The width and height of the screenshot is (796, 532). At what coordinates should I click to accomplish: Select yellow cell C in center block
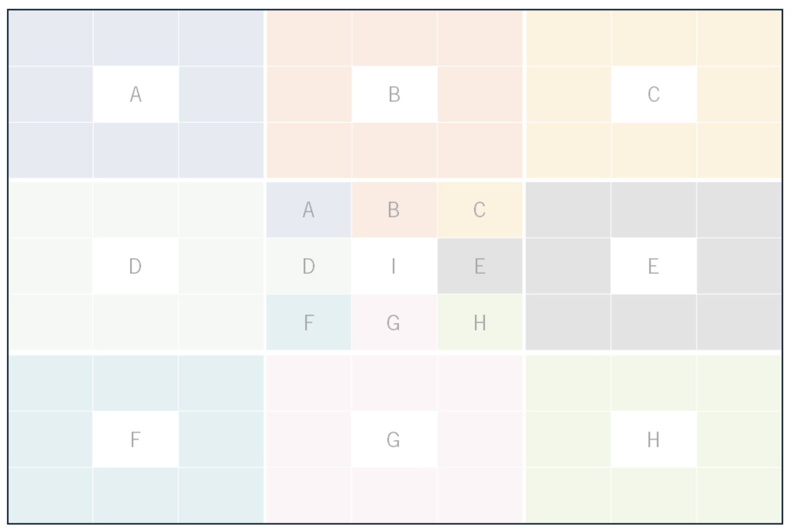coord(480,210)
